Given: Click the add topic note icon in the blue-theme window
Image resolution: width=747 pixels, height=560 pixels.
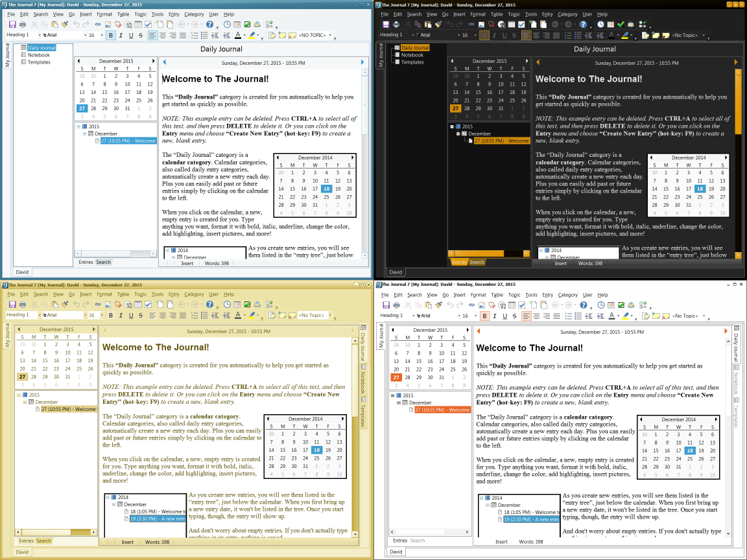Looking at the screenshot, I should point(282,35).
